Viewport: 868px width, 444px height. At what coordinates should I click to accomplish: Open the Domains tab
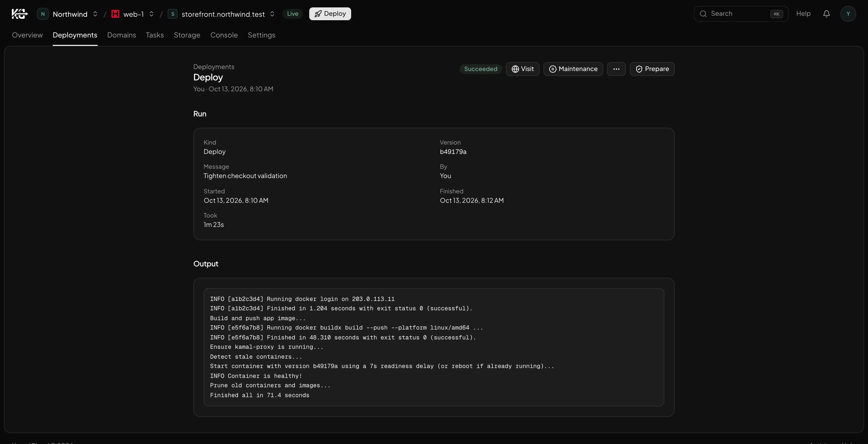[122, 35]
